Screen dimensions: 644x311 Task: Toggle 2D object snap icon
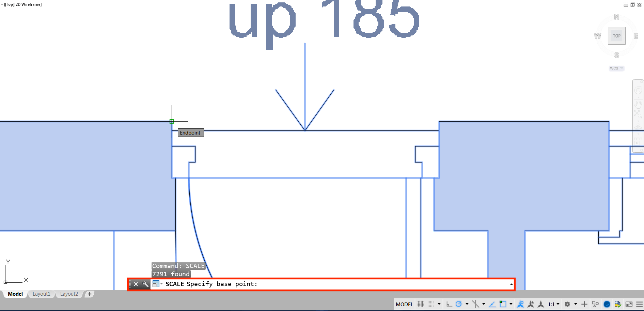point(503,304)
